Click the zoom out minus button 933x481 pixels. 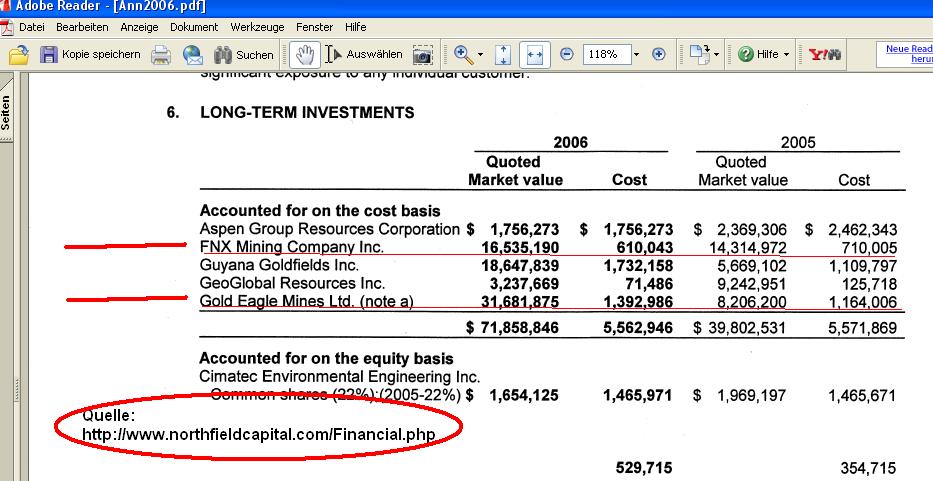point(567,54)
